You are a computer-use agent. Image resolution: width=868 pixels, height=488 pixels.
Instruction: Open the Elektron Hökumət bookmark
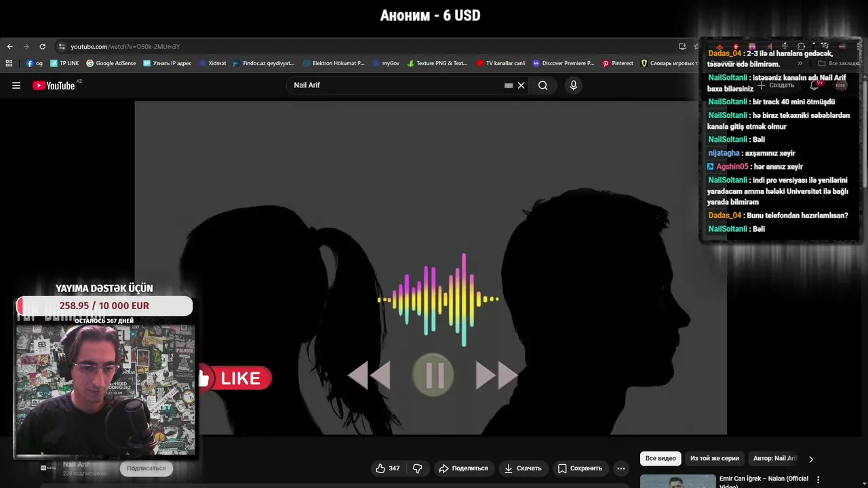click(334, 63)
